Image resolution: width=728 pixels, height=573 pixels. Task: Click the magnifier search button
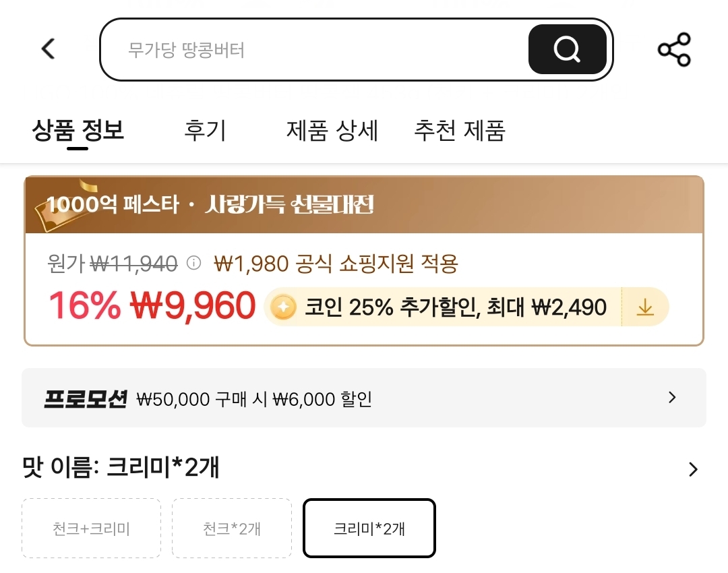(567, 49)
